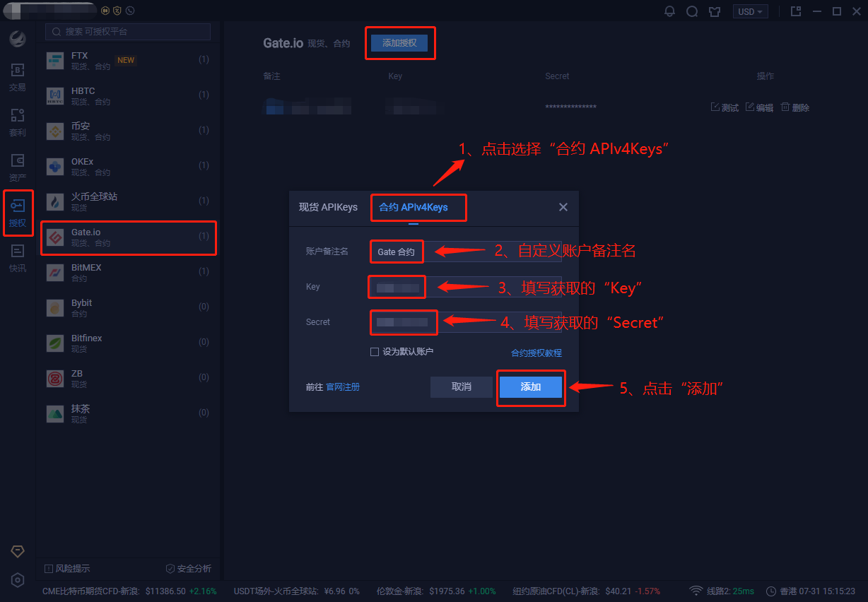Screen dimensions: 868x602
Task: Select Bitfinex in platform list
Action: coord(128,343)
